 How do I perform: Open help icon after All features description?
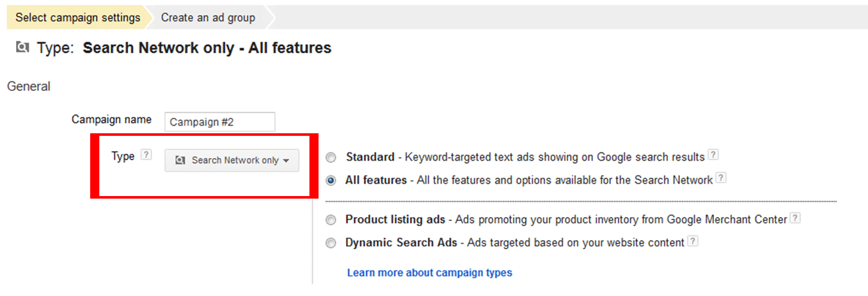point(721,178)
